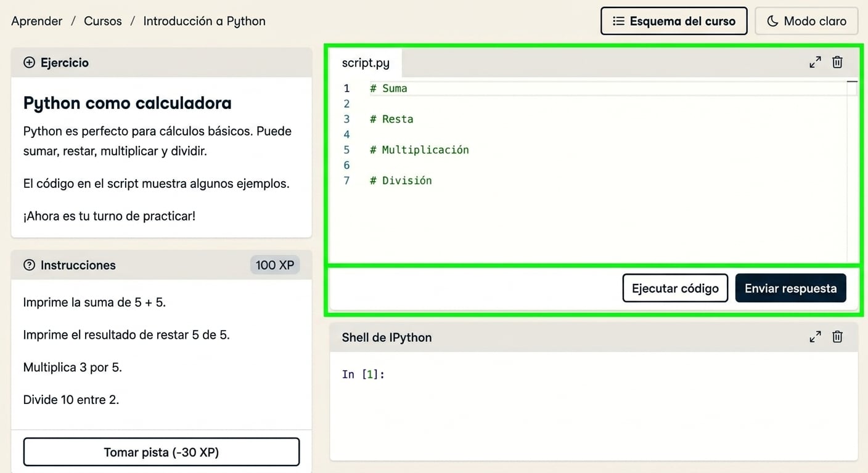Place cursor on '# Suma' line
The height and width of the screenshot is (473, 868).
point(388,88)
